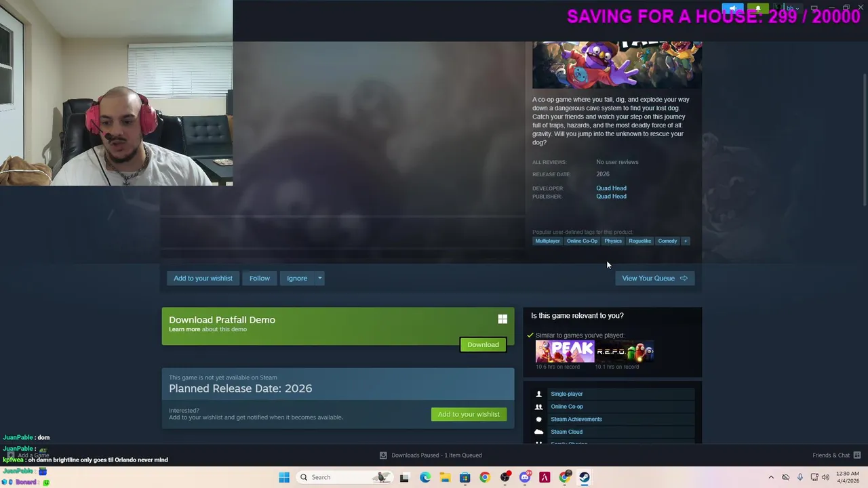Open Quad Head publisher link
The width and height of the screenshot is (868, 488).
pos(611,197)
